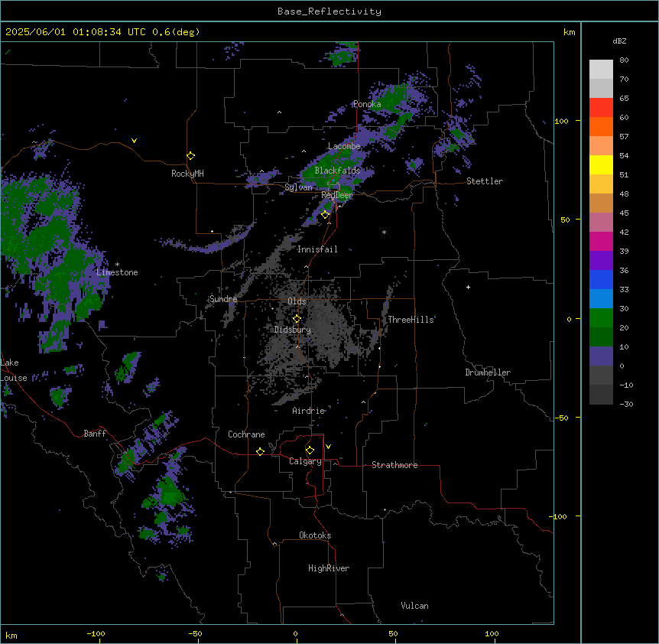659x644 pixels.
Task: Select the Banff label
Action: (x=95, y=434)
